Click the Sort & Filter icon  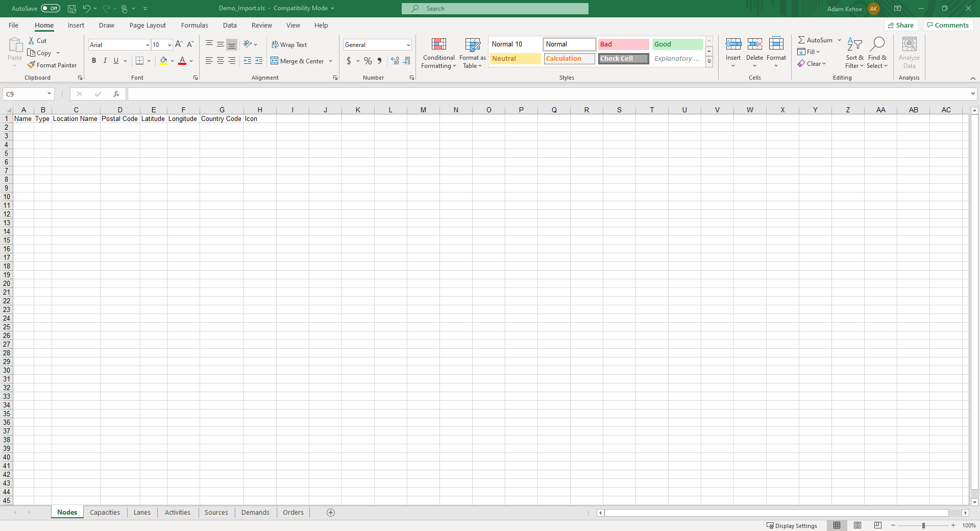[x=854, y=45]
